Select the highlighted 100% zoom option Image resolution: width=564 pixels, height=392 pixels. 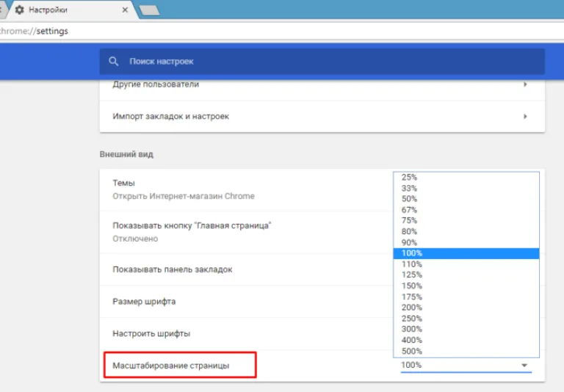click(x=466, y=253)
